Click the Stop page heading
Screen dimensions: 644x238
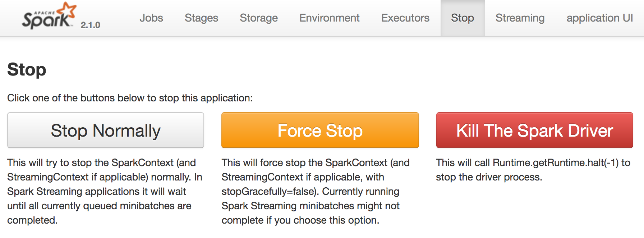pyautogui.click(x=27, y=69)
